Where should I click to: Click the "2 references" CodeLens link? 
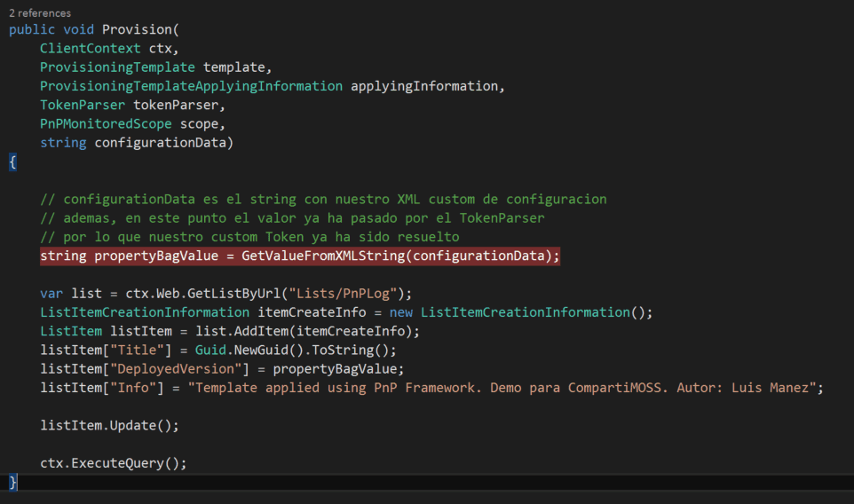pyautogui.click(x=40, y=13)
